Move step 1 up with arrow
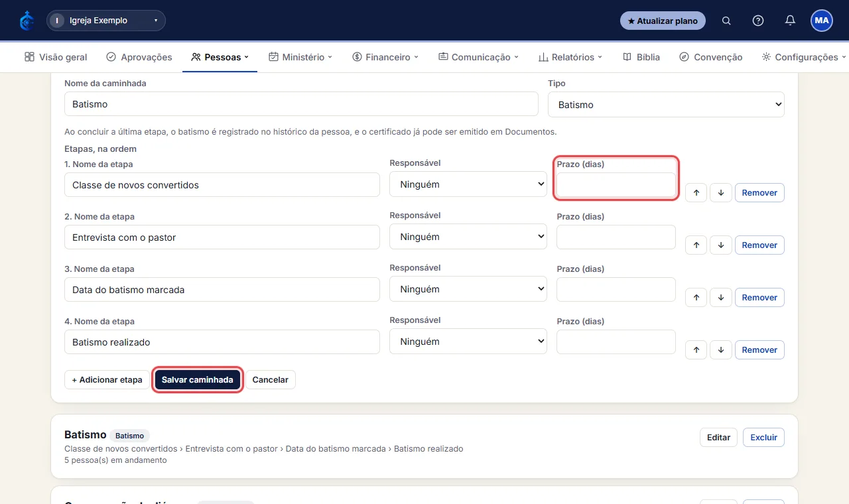Screen dimensions: 849x504 click(x=696, y=193)
